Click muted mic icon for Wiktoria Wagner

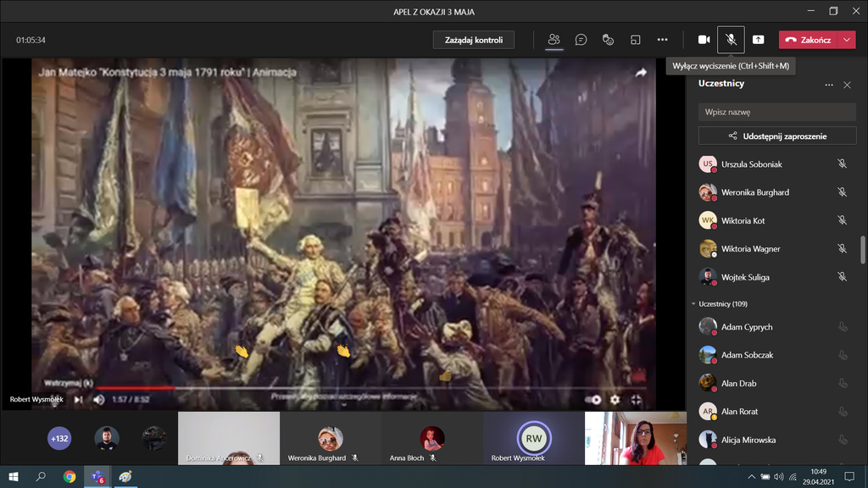click(842, 248)
